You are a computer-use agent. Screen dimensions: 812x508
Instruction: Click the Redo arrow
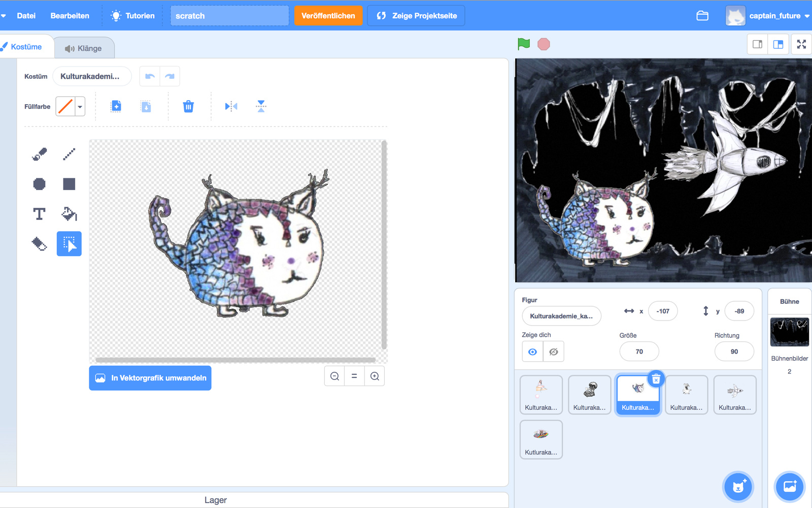(x=170, y=76)
